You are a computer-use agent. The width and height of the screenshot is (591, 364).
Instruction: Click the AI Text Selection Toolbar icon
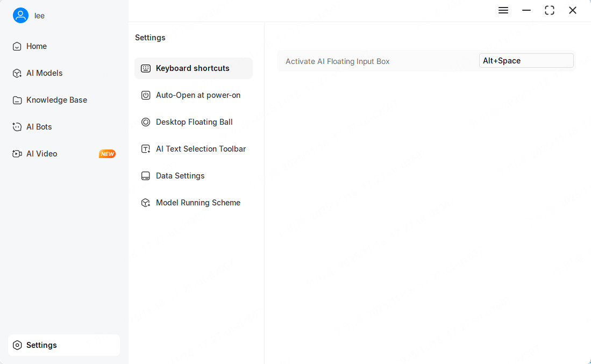click(x=146, y=149)
